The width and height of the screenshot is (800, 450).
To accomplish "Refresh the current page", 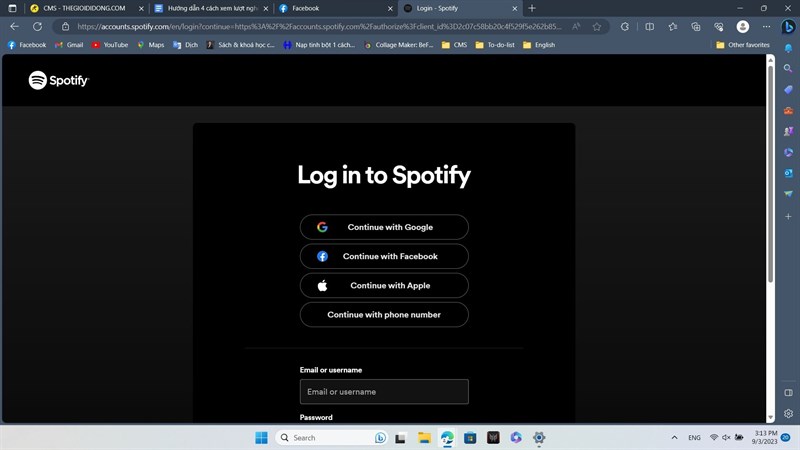I will click(37, 27).
